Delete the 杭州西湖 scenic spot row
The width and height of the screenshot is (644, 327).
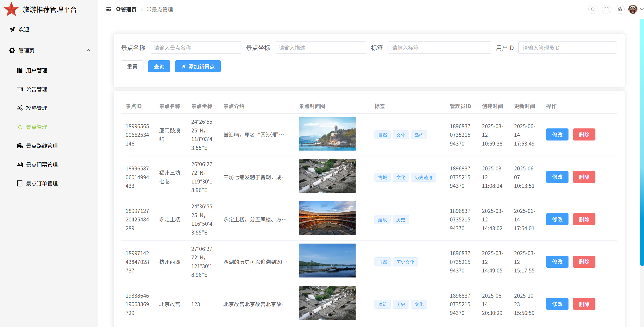(x=584, y=262)
